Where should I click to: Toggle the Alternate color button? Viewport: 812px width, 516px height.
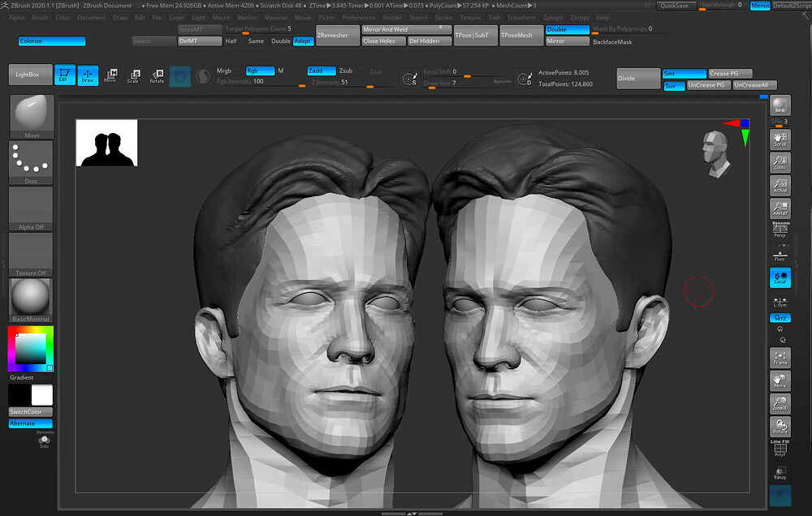[31, 424]
